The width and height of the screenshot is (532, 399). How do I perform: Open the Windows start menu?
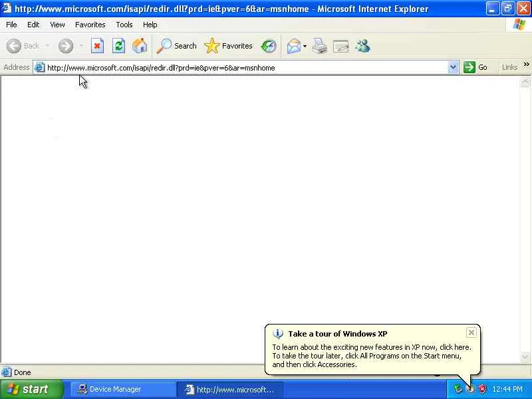31,389
